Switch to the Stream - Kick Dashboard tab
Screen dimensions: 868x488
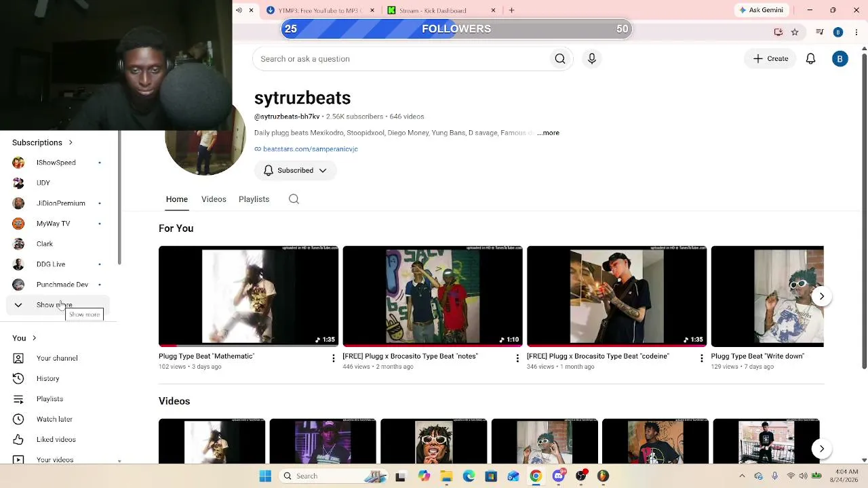click(x=441, y=10)
